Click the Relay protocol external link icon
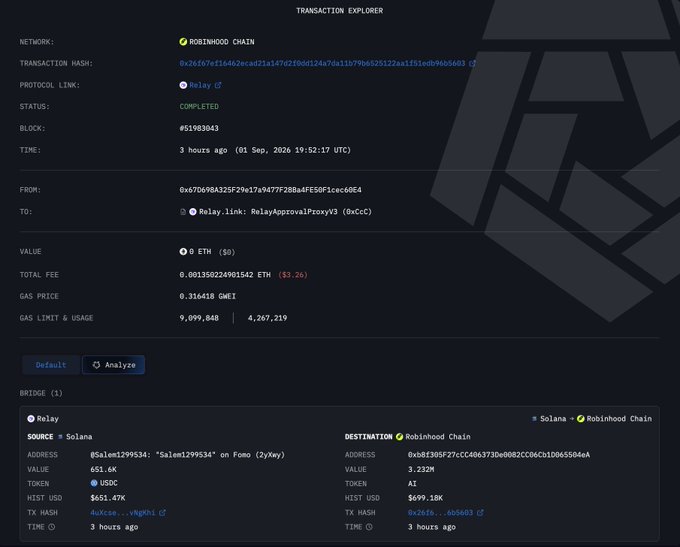The width and height of the screenshot is (680, 547). [x=218, y=85]
